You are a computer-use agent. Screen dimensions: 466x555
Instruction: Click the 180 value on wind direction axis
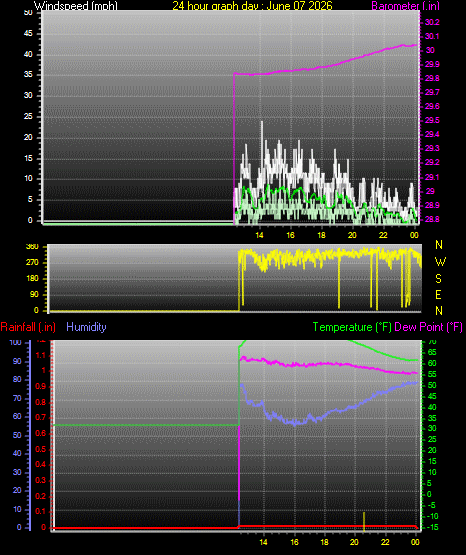[x=33, y=279]
